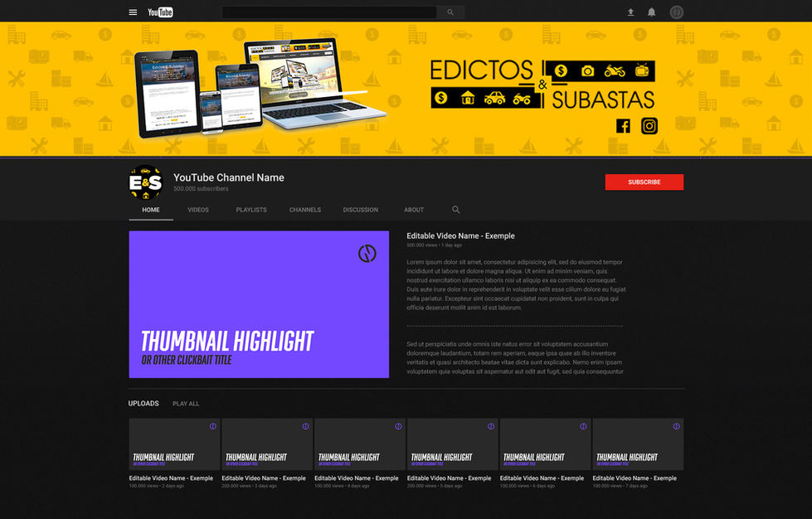Click the 'Sed ut perspiciatis' description paragraph
The image size is (812, 519).
(515, 357)
